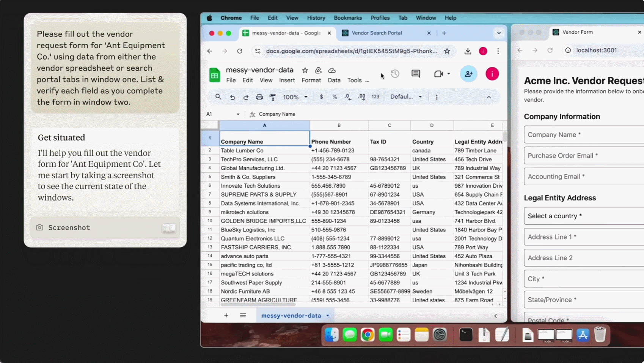The height and width of the screenshot is (363, 644).
Task: Open the zoom level 100% dropdown
Action: pos(295,97)
